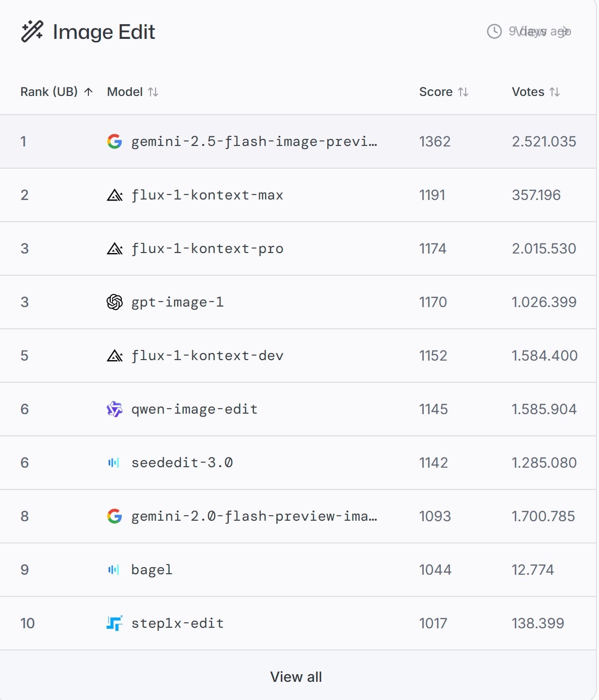Click the votes value 1.700.785

click(x=543, y=516)
